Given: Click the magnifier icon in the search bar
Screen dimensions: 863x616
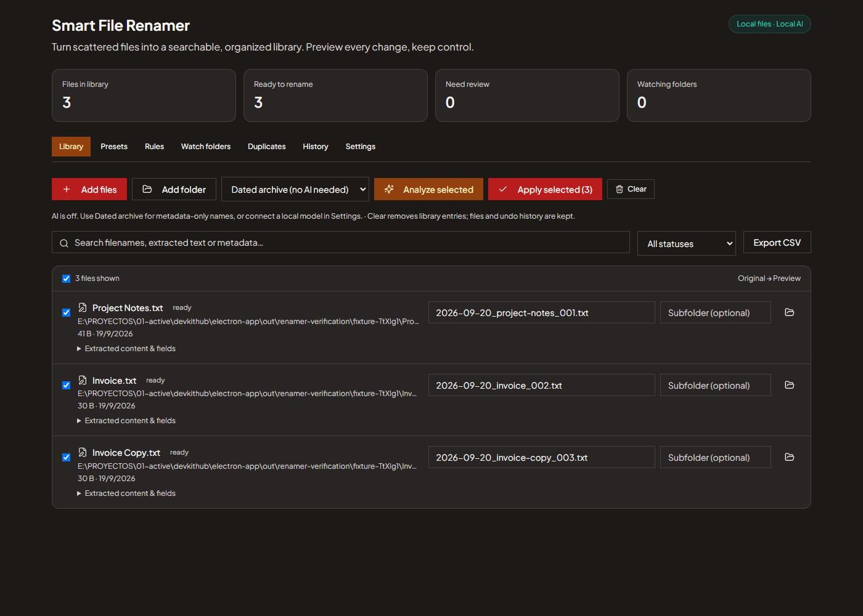Looking at the screenshot, I should pos(64,243).
